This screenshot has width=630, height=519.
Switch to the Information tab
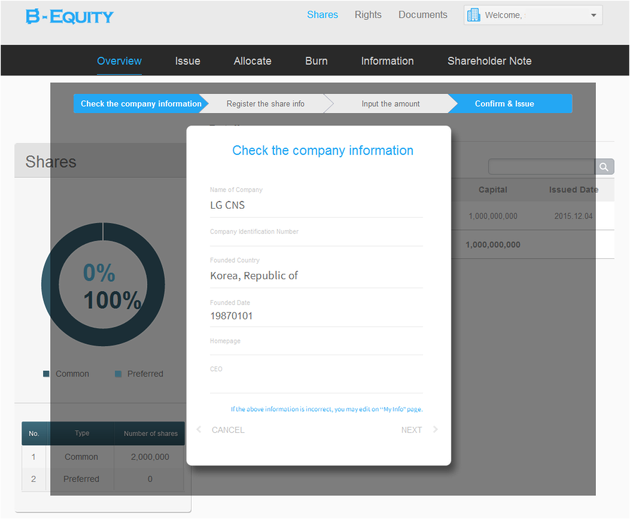click(387, 61)
